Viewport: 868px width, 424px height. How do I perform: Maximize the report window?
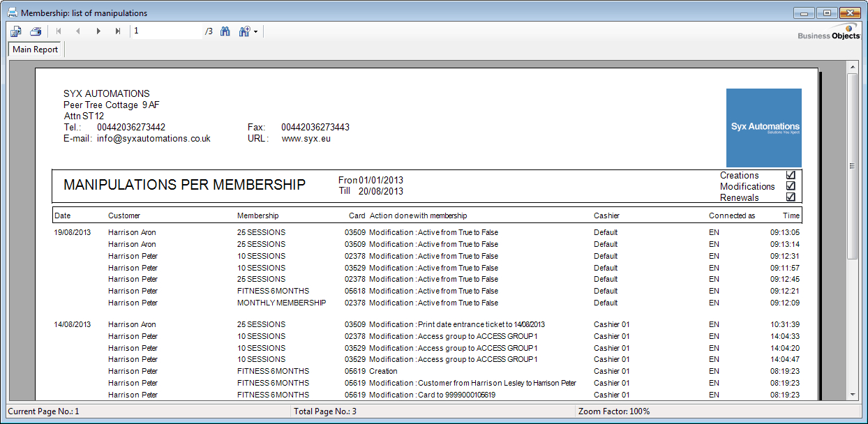[828, 13]
